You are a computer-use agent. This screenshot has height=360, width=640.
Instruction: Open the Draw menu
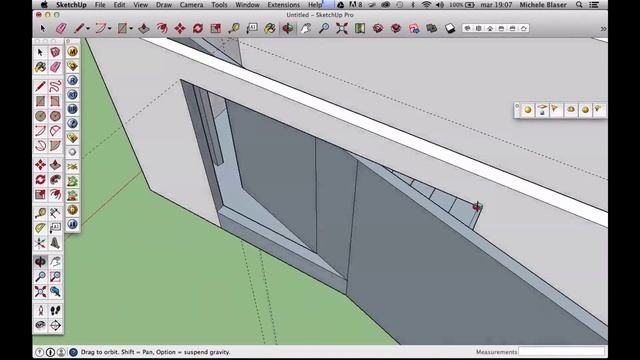point(164,5)
